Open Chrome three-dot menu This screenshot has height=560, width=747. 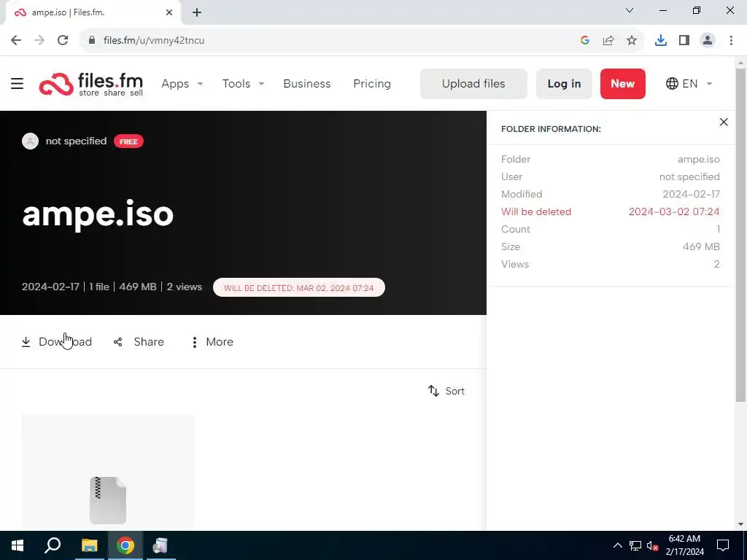coord(731,41)
